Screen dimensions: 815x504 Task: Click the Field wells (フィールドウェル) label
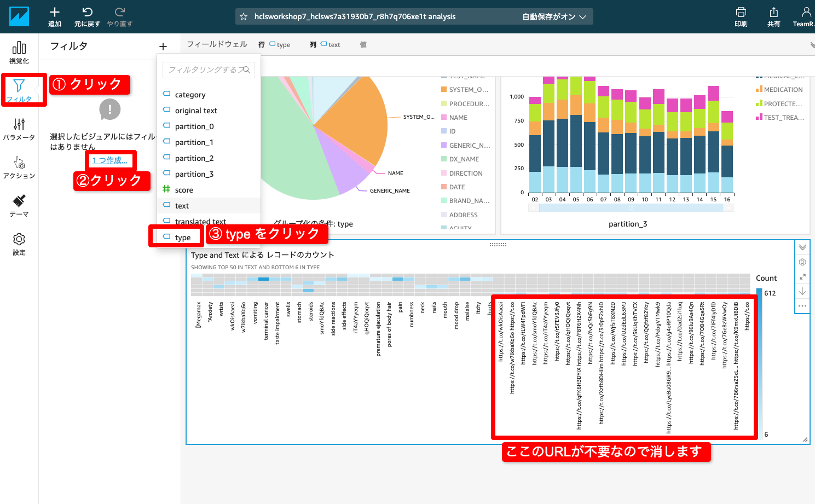217,44
